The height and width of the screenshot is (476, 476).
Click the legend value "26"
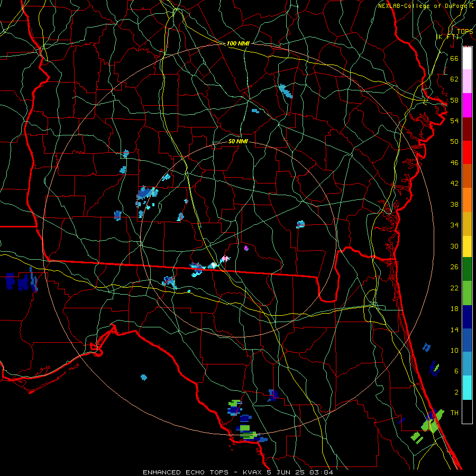(454, 267)
